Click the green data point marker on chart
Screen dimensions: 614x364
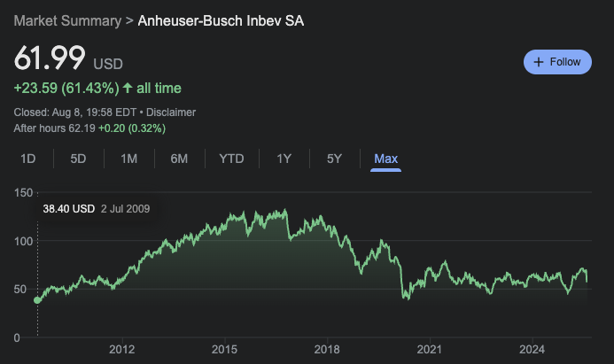pyautogui.click(x=37, y=300)
